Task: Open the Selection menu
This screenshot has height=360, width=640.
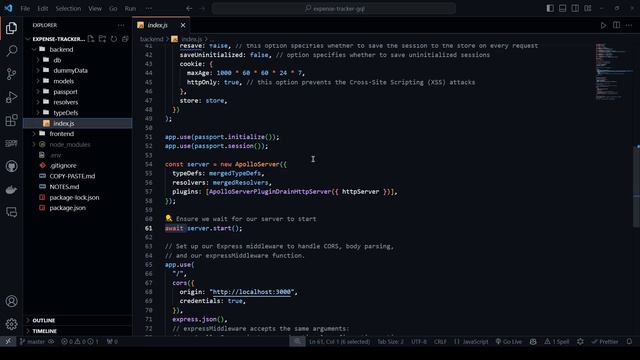Action: point(68,8)
